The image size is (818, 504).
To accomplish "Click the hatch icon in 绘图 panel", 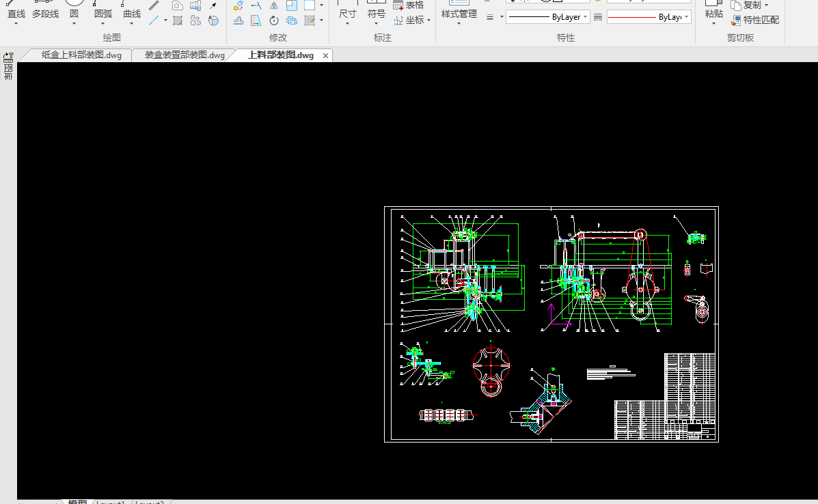I will (178, 20).
